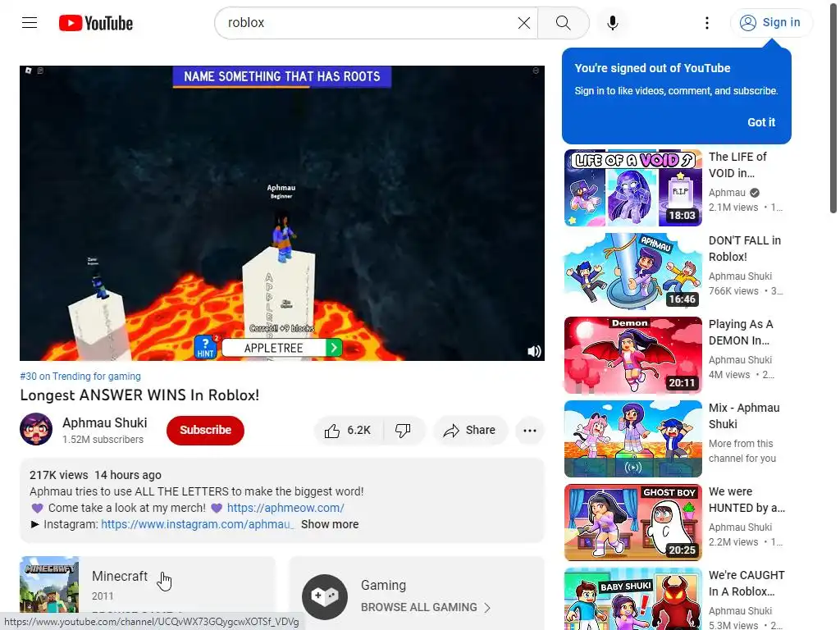Dismiss the tooltip with Got it
The image size is (840, 630).
[x=761, y=122]
